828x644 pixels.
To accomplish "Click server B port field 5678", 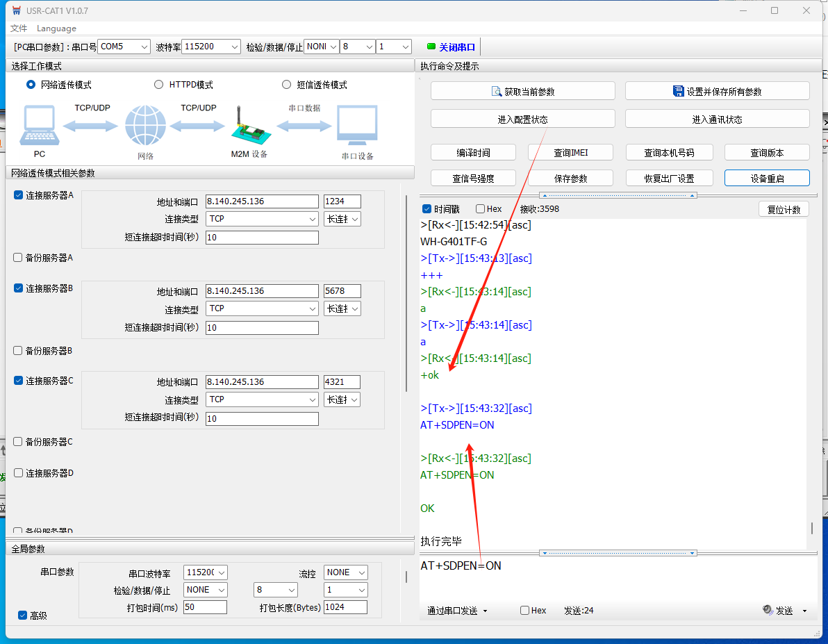I will point(342,291).
